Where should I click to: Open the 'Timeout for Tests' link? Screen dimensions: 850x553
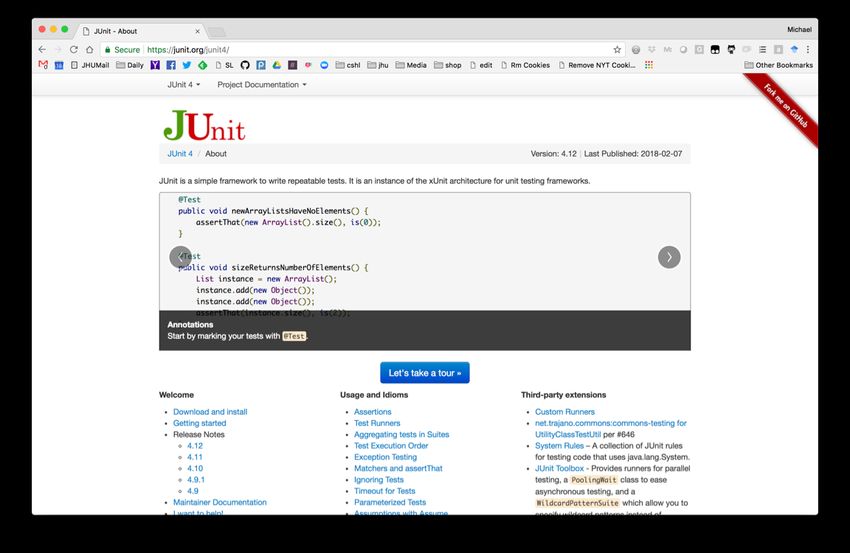tap(384, 491)
